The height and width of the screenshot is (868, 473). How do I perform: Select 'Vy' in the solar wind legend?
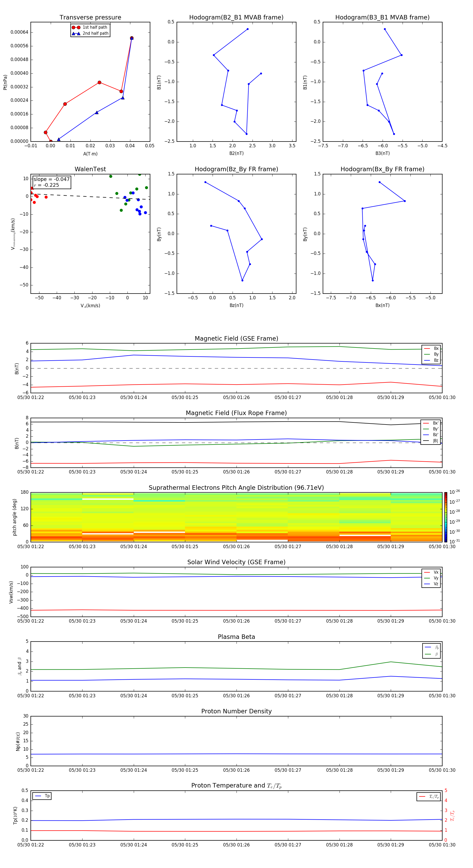(x=431, y=578)
